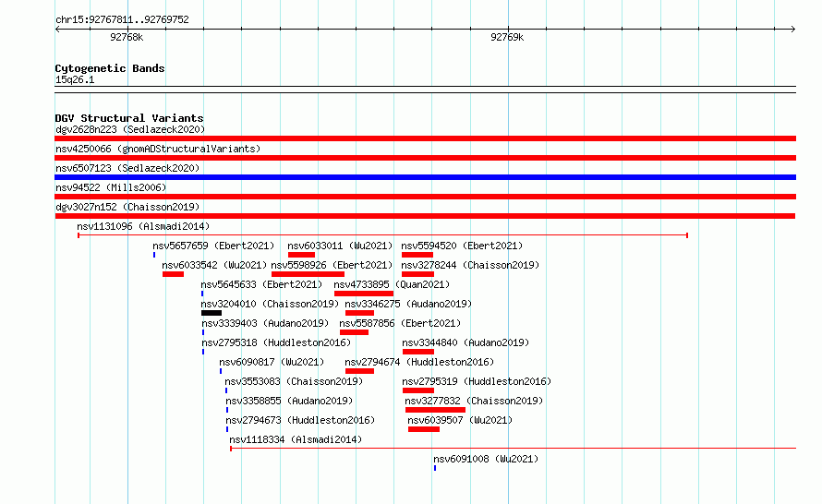The width and height of the screenshot is (822, 504).
Task: Click the red bar under nsv5594520
Action: 417,255
